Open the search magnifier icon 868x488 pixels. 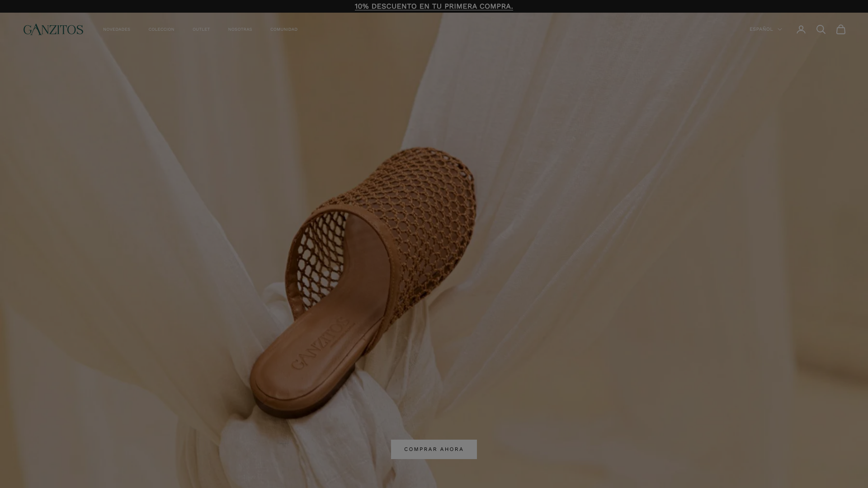(x=821, y=29)
